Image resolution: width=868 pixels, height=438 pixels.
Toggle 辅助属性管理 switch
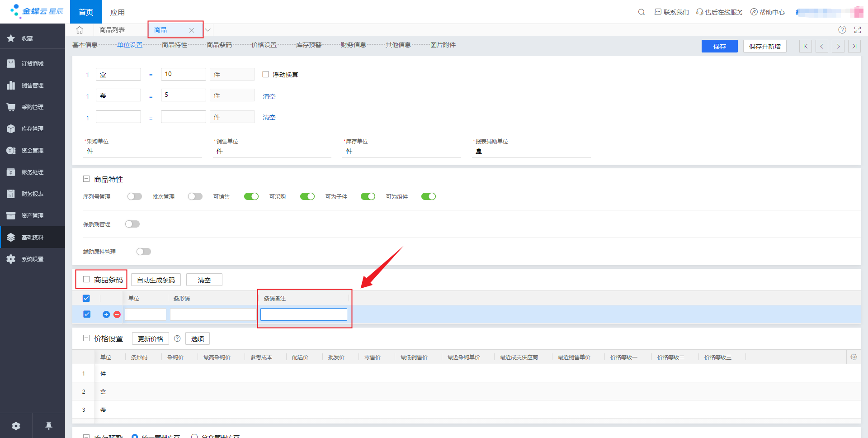(144, 252)
